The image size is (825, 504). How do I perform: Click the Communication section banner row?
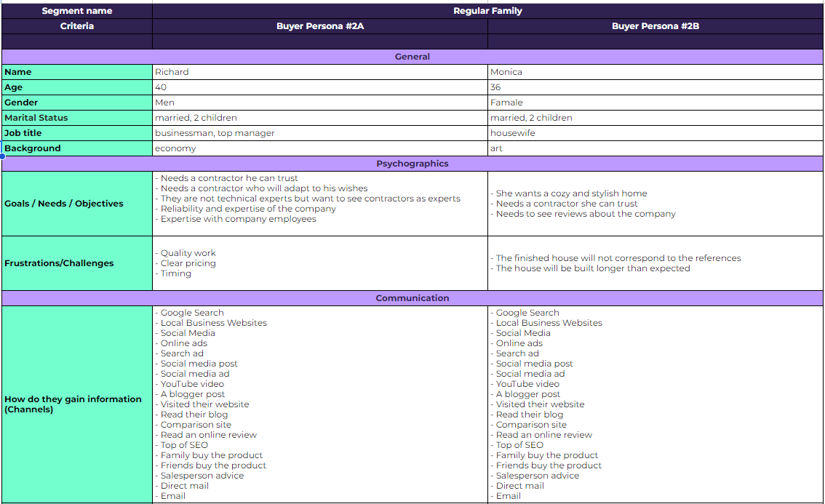(412, 298)
